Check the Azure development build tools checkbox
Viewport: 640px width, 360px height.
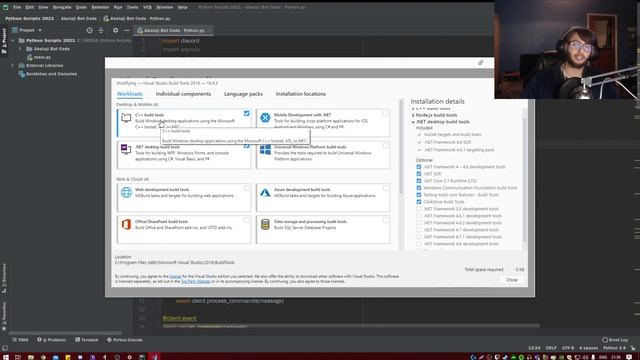pos(385,188)
